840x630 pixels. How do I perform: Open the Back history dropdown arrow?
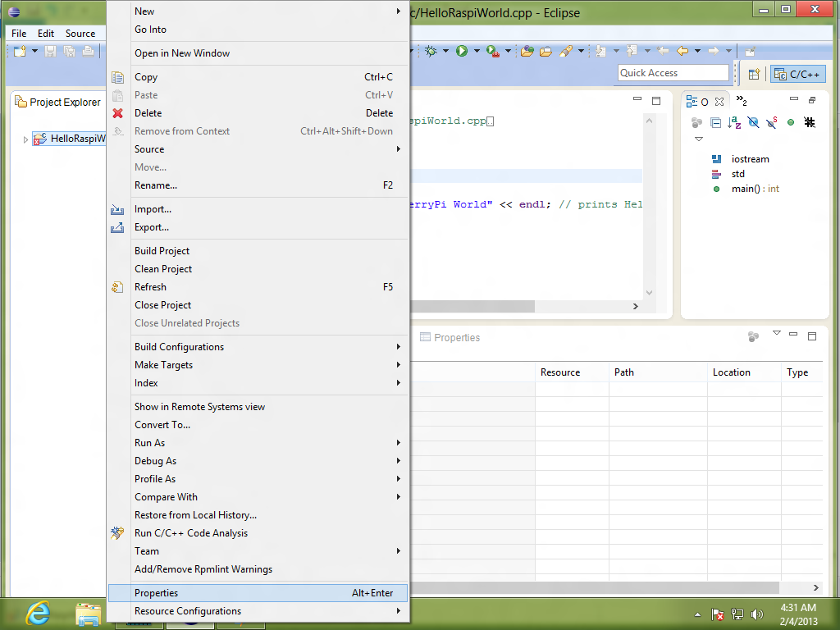697,51
